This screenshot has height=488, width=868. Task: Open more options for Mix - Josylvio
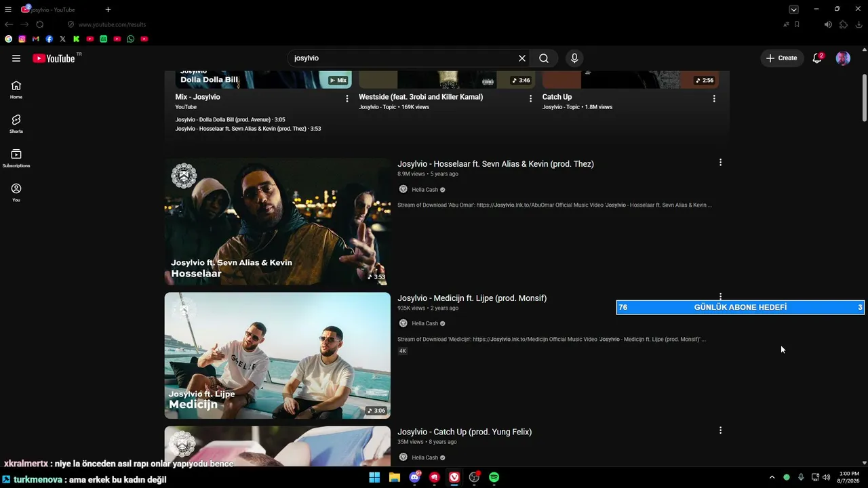click(x=347, y=98)
